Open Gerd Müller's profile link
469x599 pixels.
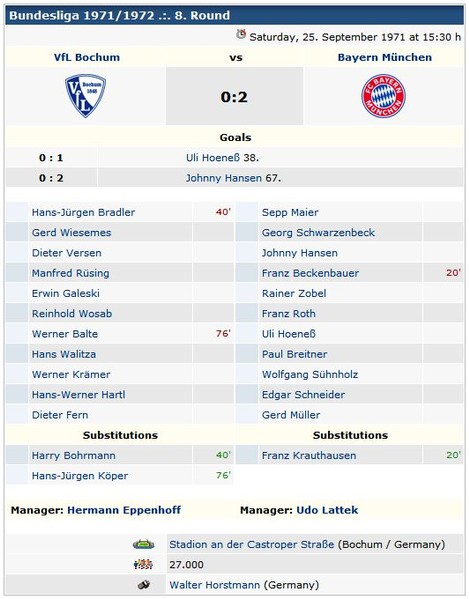[291, 415]
